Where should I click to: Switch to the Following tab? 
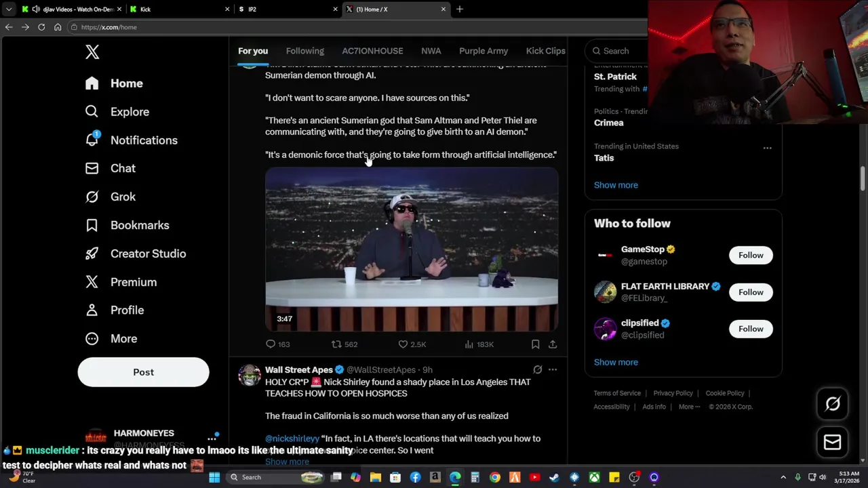304,51
